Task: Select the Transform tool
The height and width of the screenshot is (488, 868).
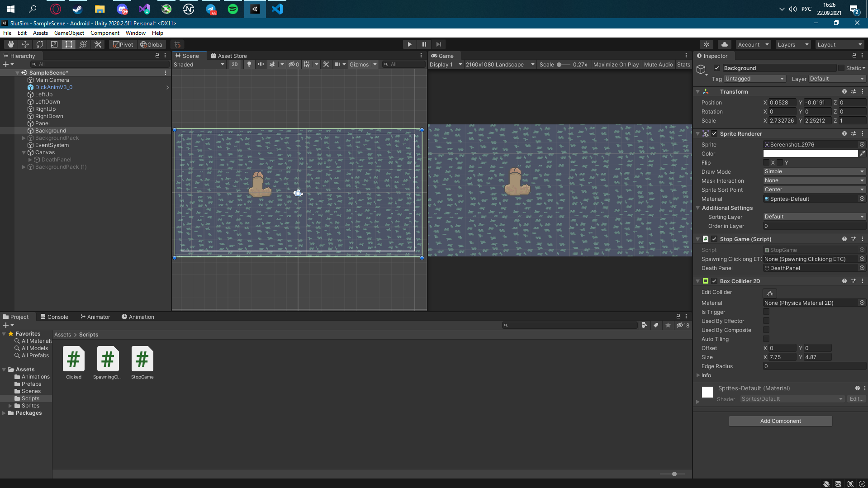Action: click(x=83, y=44)
